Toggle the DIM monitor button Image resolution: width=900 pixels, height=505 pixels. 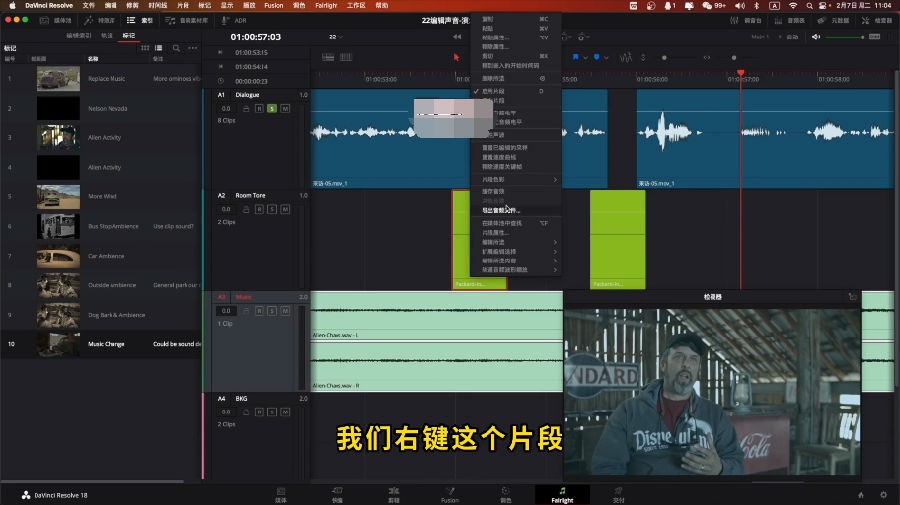click(874, 37)
